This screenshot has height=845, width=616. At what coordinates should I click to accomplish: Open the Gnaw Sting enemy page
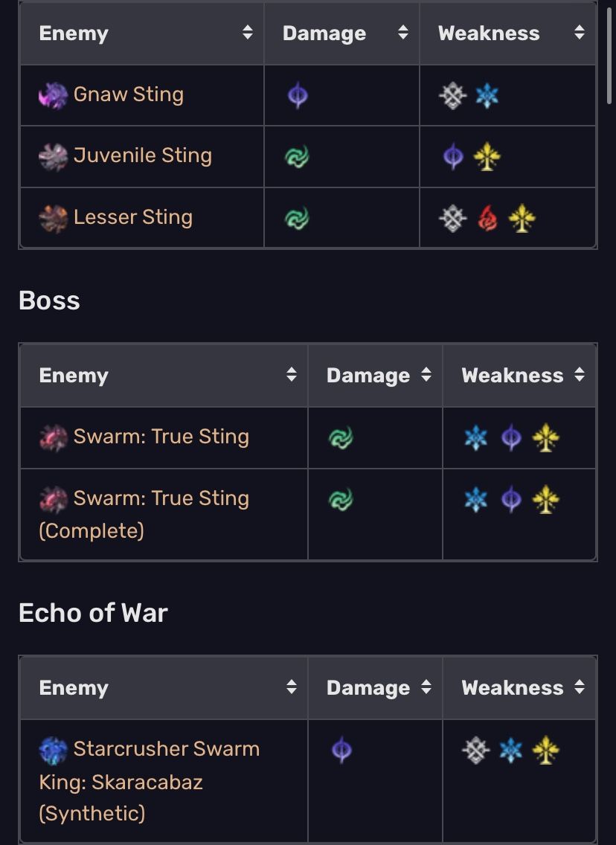click(129, 94)
